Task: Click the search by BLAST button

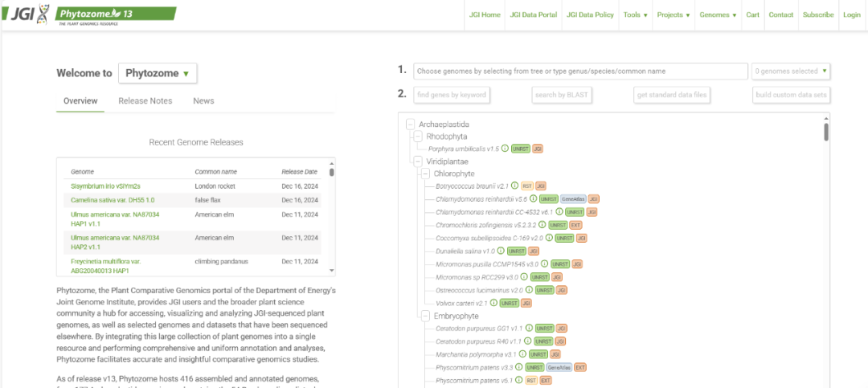Action: point(561,95)
